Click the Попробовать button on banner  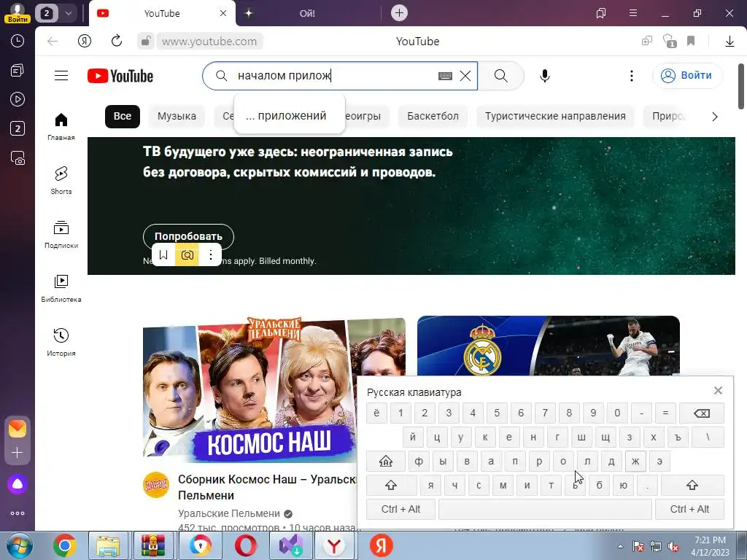[x=188, y=236]
